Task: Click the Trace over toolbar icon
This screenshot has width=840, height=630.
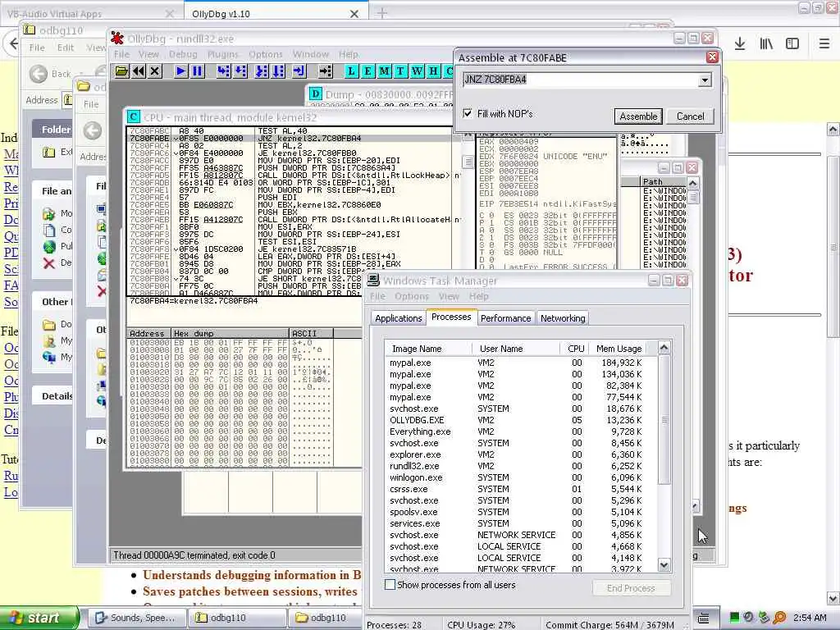Action: [278, 71]
